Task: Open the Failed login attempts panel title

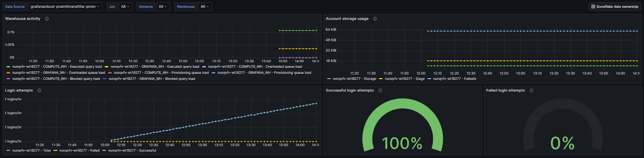Action: [506, 90]
